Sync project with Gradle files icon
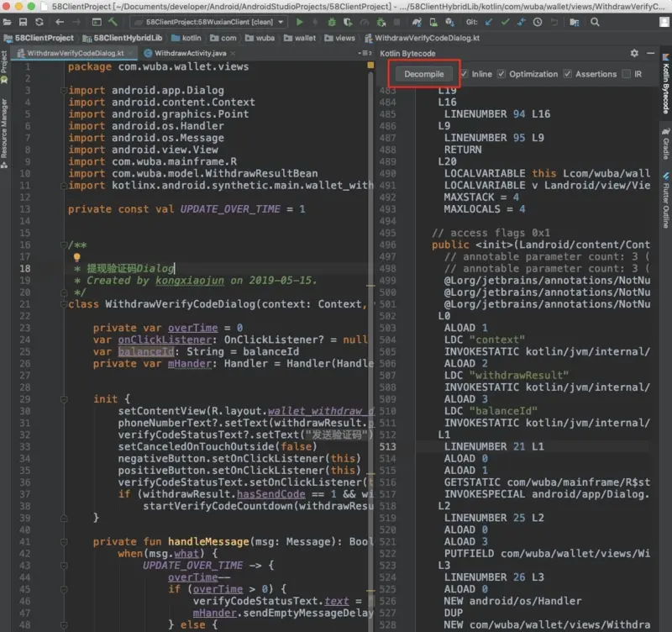The height and width of the screenshot is (632, 672). point(417,22)
